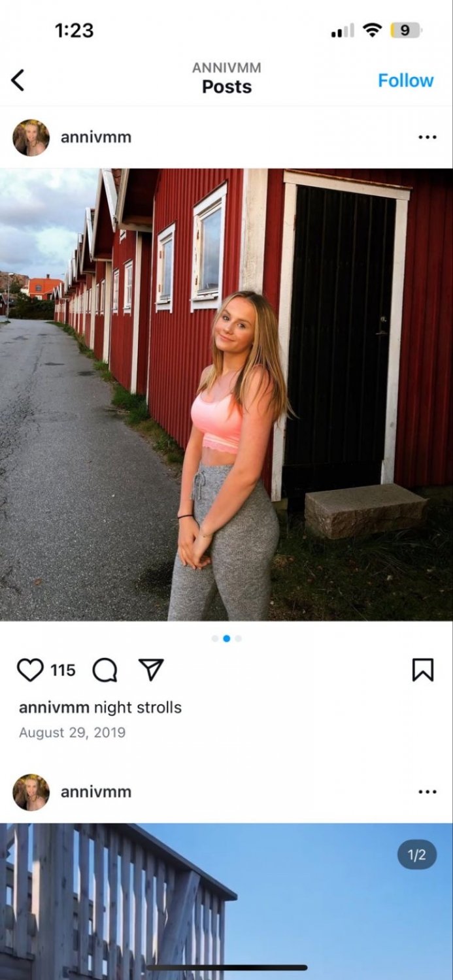Open comments with speech bubble icon
The image size is (453, 980).
(105, 670)
